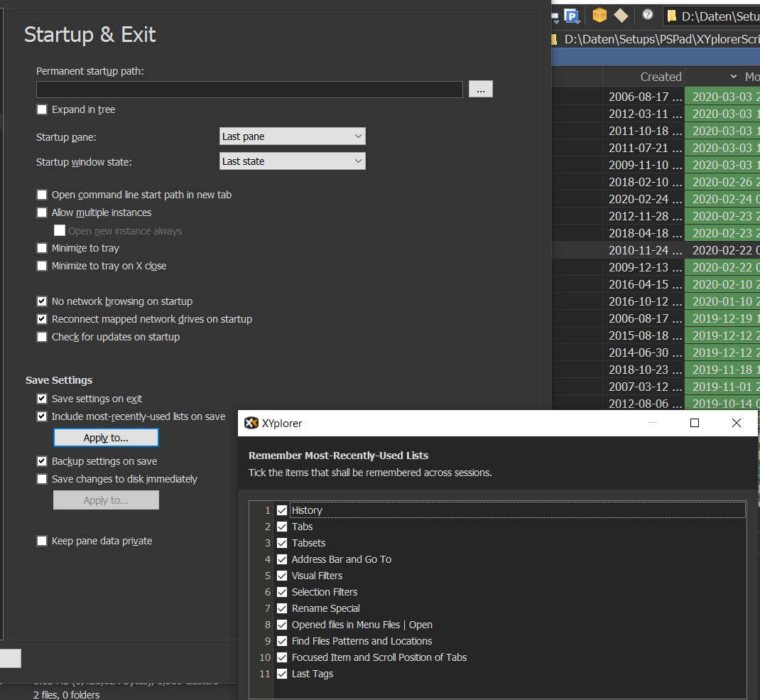Enable Allow multiple instances checkbox

click(42, 212)
